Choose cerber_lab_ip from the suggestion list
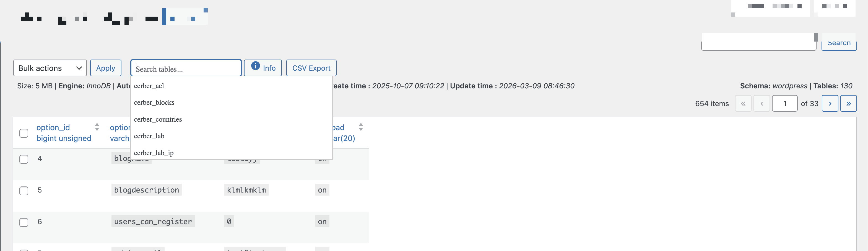This screenshot has width=868, height=251. 154,152
